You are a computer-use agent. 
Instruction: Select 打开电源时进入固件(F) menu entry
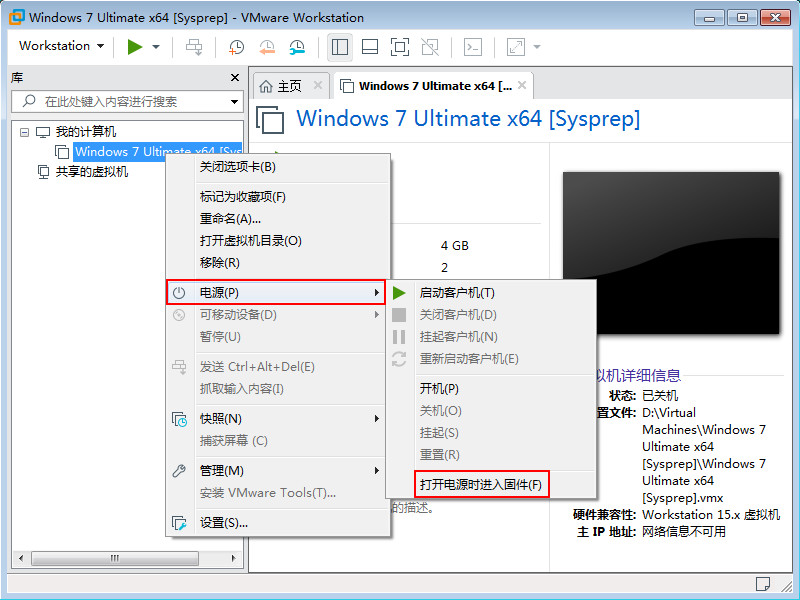481,485
